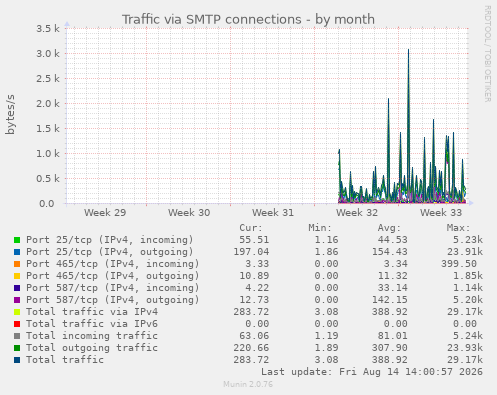
Task: Click the 'Total outgoing traffic' legend label
Action: pos(92,348)
